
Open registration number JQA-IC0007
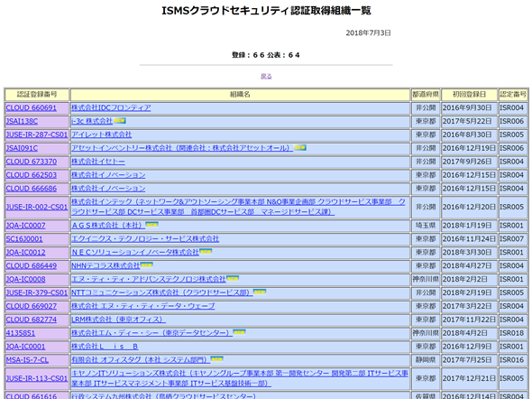point(25,226)
